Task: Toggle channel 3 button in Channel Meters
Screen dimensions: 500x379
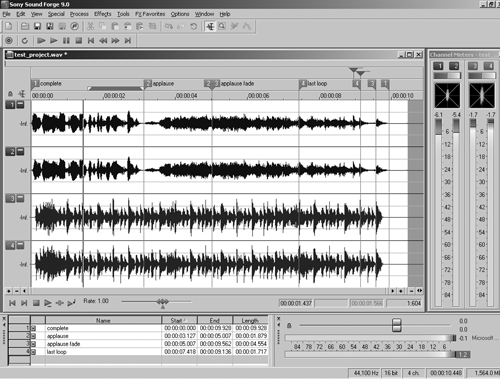Action: click(x=473, y=66)
